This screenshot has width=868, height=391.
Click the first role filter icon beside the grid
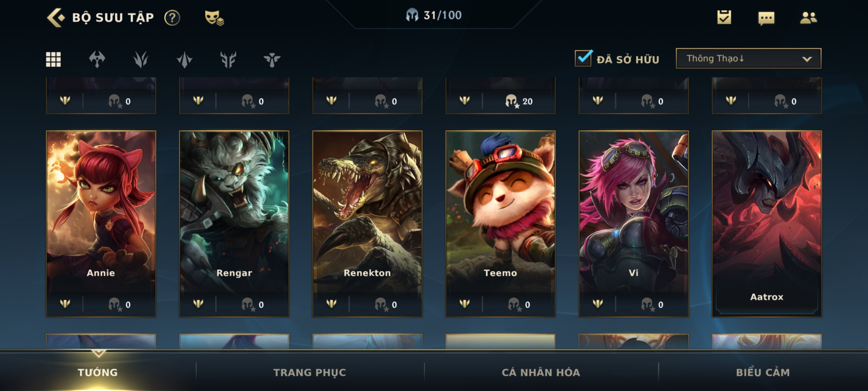coord(97,59)
